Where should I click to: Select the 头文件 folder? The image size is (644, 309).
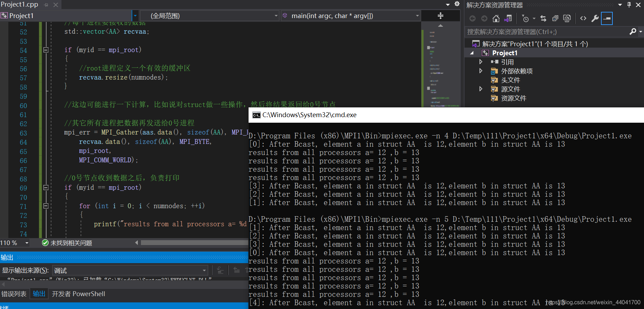pyautogui.click(x=510, y=80)
